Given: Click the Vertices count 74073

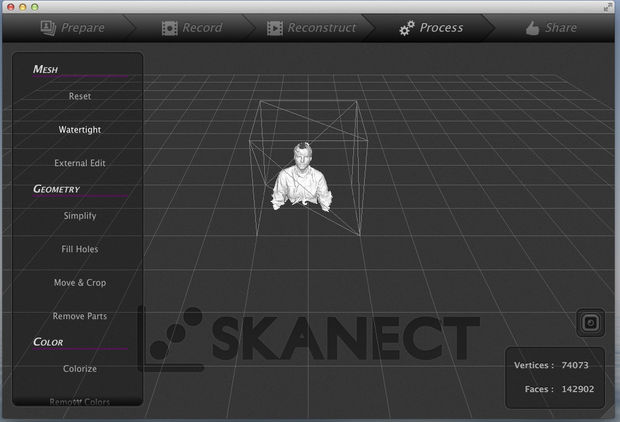Looking at the screenshot, I should pos(575,365).
